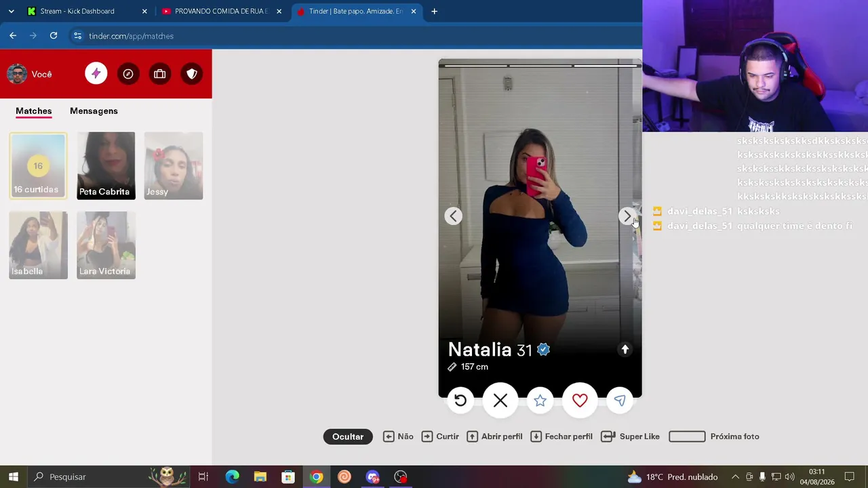Click the Super Like shortcut hint

[630, 436]
